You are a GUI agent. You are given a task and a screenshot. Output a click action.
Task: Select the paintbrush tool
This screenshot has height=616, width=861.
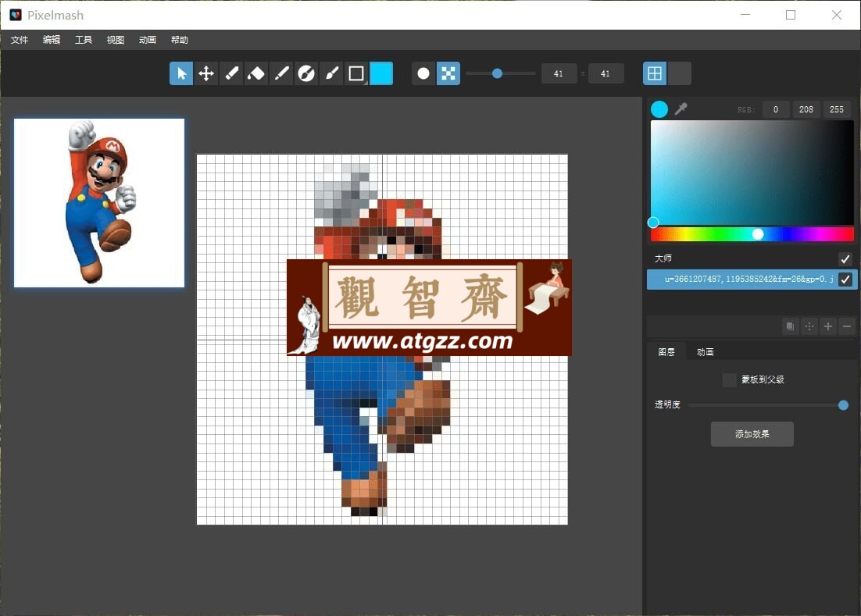click(x=331, y=73)
